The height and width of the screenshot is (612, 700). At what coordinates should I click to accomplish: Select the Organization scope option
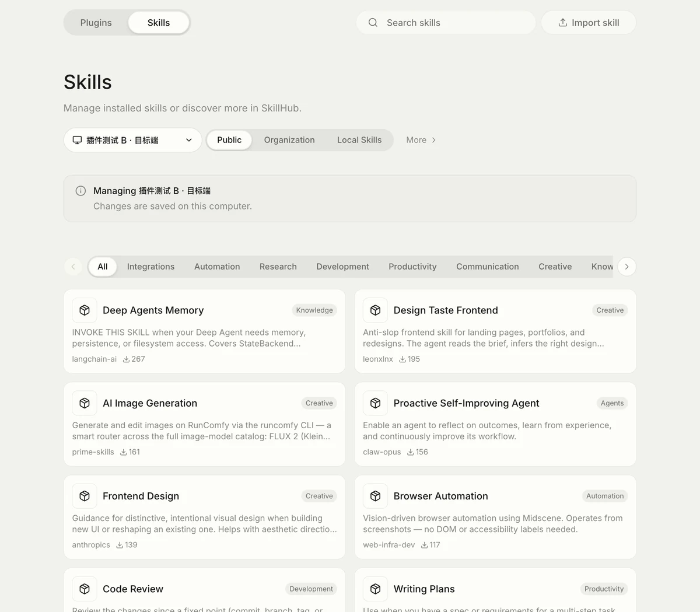(289, 140)
